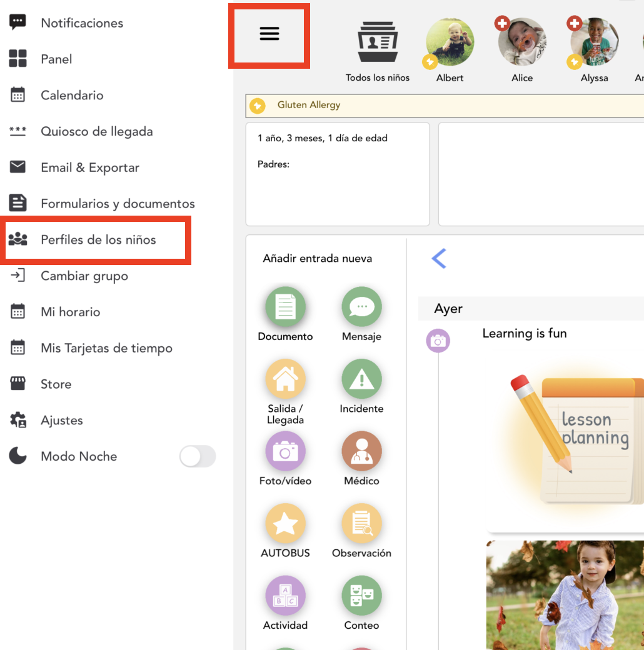Add an Observación entry
The image size is (644, 650).
tap(361, 524)
